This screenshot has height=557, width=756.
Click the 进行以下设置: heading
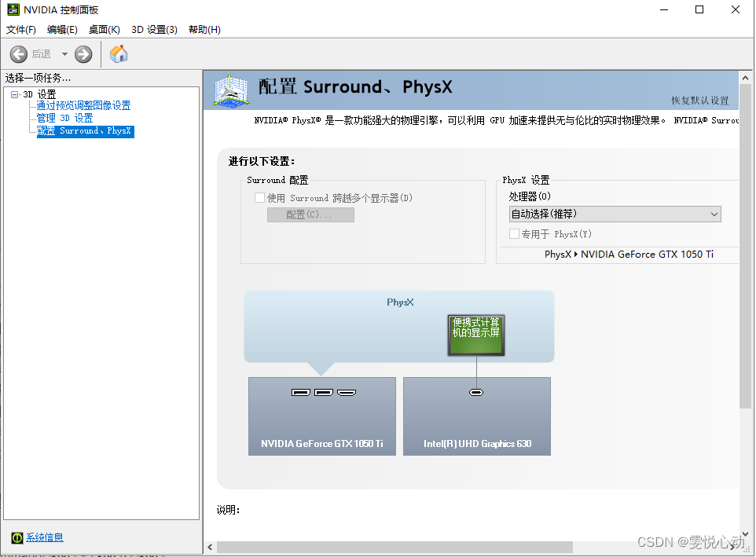[x=262, y=161]
